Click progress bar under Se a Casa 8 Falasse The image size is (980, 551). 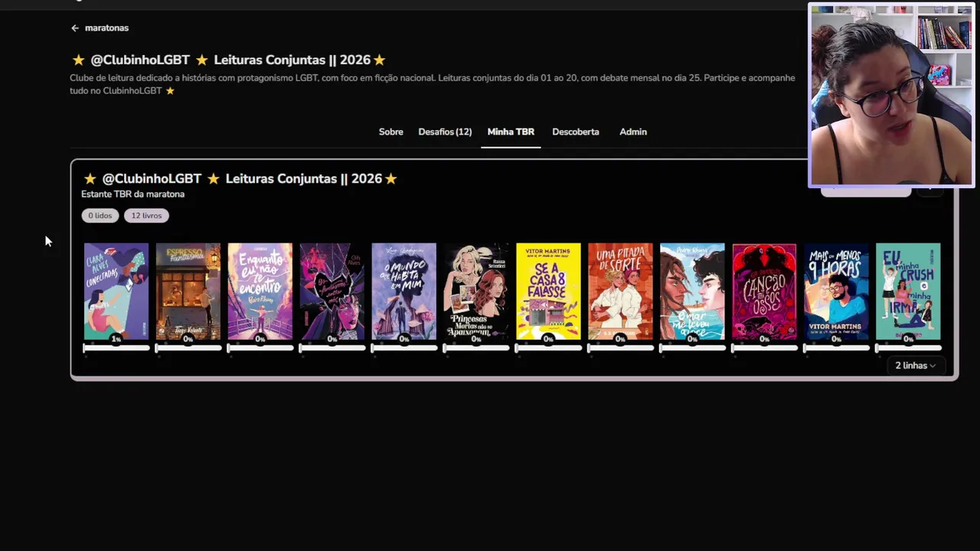[x=548, y=348]
